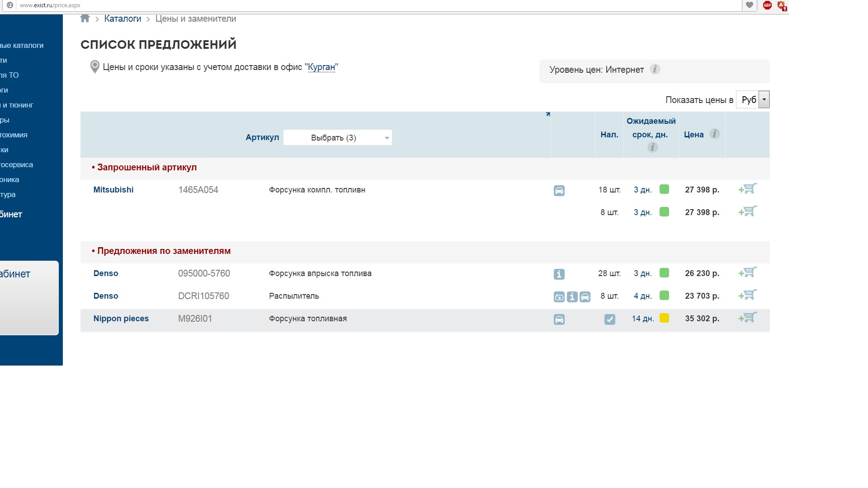Screen dimensions: 868x488
Task: Click info icon beside Цена column header
Action: pyautogui.click(x=715, y=134)
